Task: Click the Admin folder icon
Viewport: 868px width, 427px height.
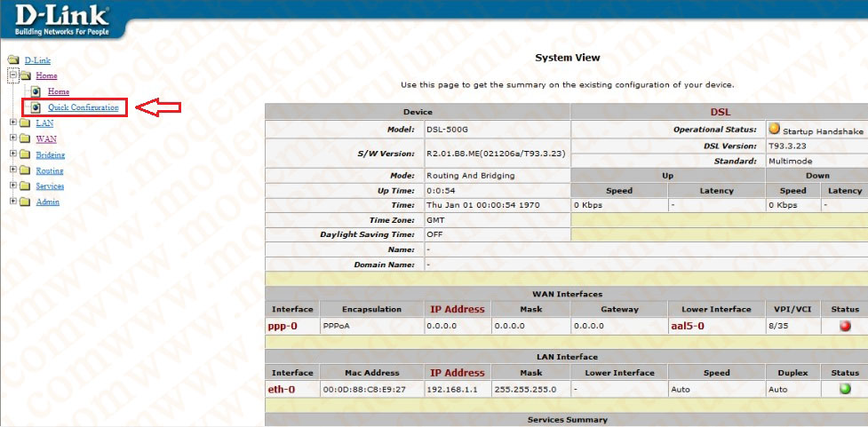Action: pyautogui.click(x=24, y=202)
